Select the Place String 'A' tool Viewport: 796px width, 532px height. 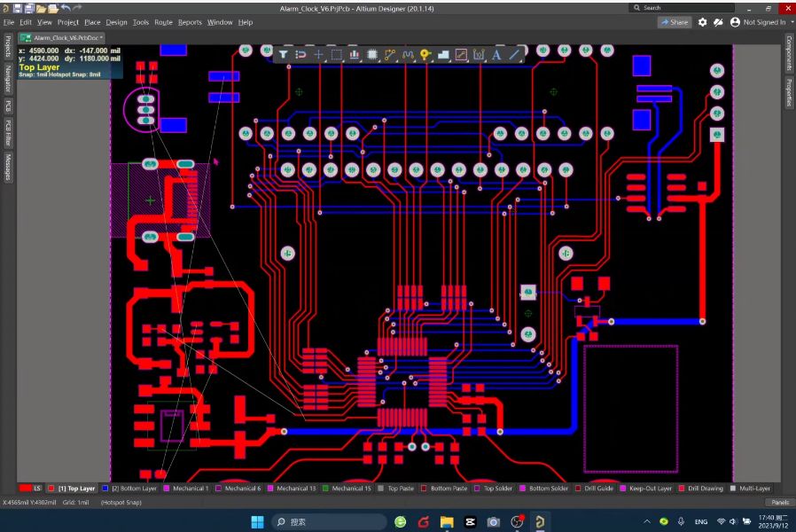point(496,54)
